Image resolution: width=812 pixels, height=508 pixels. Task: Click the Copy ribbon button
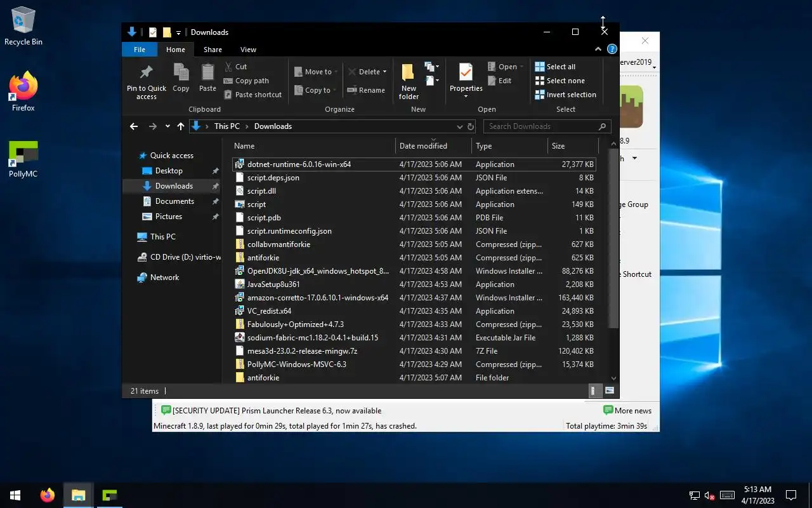pyautogui.click(x=181, y=78)
